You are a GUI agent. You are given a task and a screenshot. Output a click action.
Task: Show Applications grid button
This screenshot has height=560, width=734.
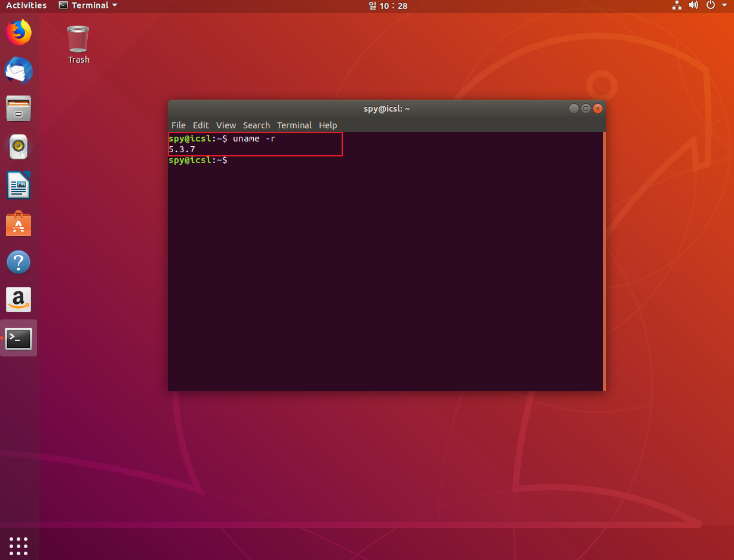tap(19, 545)
